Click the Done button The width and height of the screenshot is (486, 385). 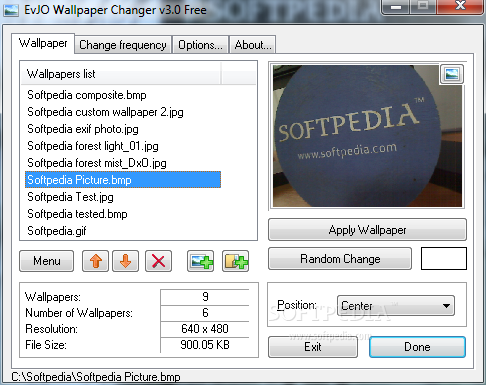point(417,347)
